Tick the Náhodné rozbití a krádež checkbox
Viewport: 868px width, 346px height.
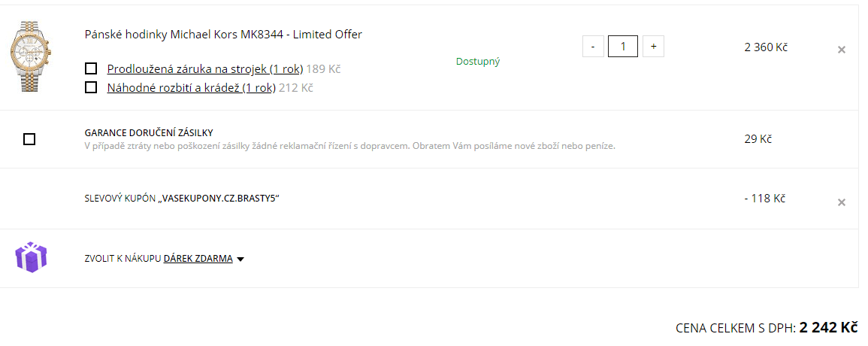(91, 87)
